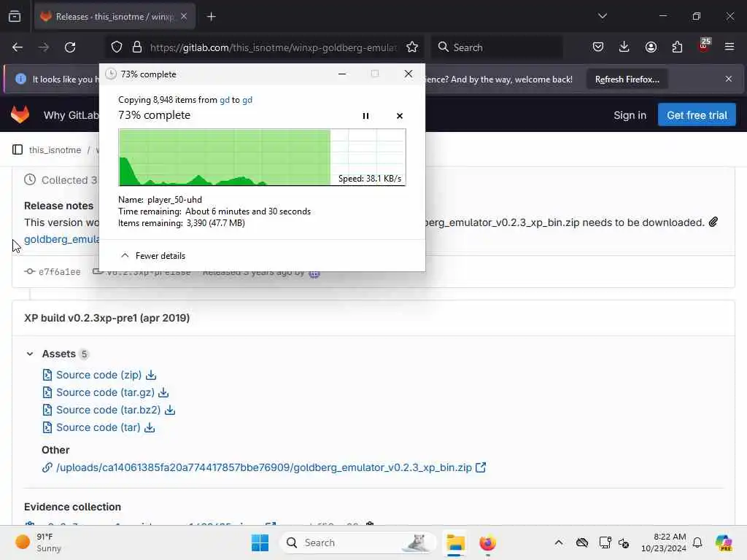This screenshot has height=560, width=747.
Task: Open the Firefox recent browsing history icon
Action: (x=15, y=17)
